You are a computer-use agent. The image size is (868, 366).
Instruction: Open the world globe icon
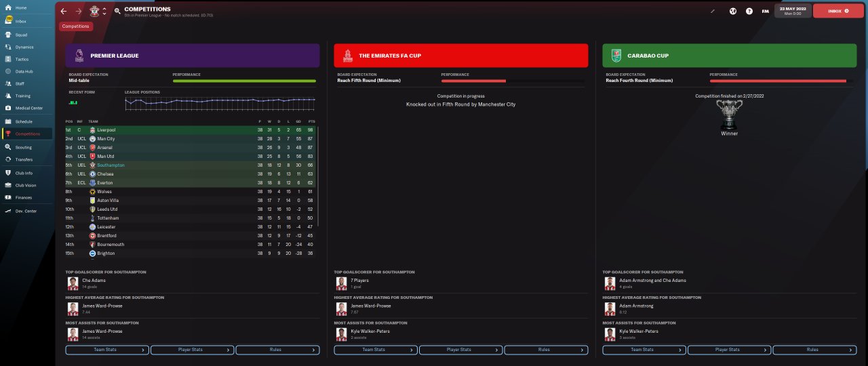coord(733,11)
